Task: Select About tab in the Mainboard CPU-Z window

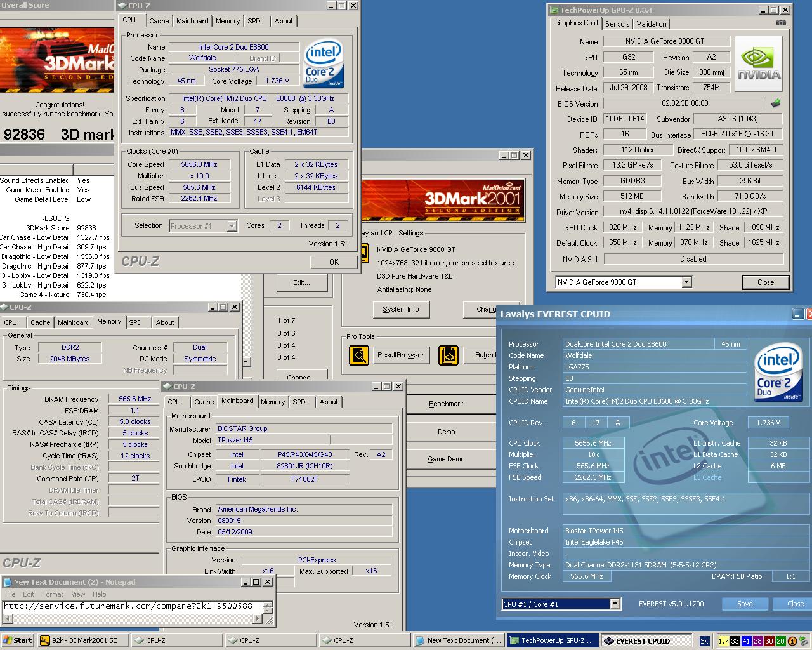Action: [x=329, y=402]
